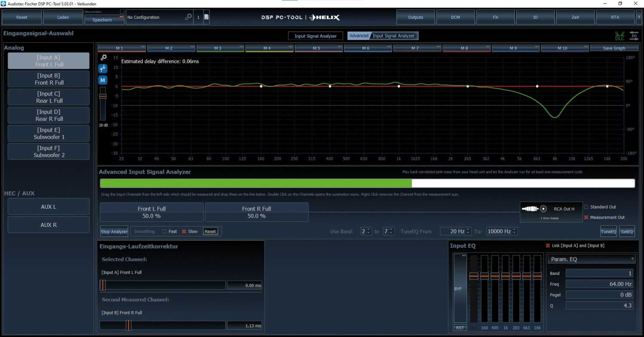Click the DSP PC-TOOL Helix logo
644x337 pixels.
(x=301, y=17)
